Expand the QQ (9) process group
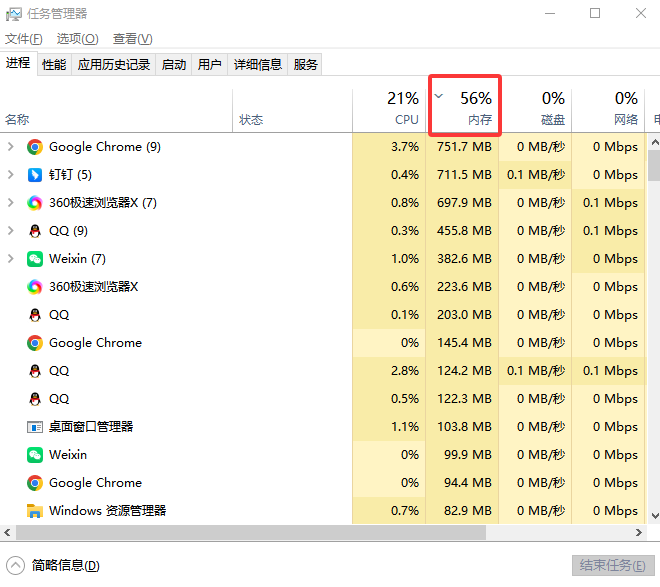 (11, 231)
